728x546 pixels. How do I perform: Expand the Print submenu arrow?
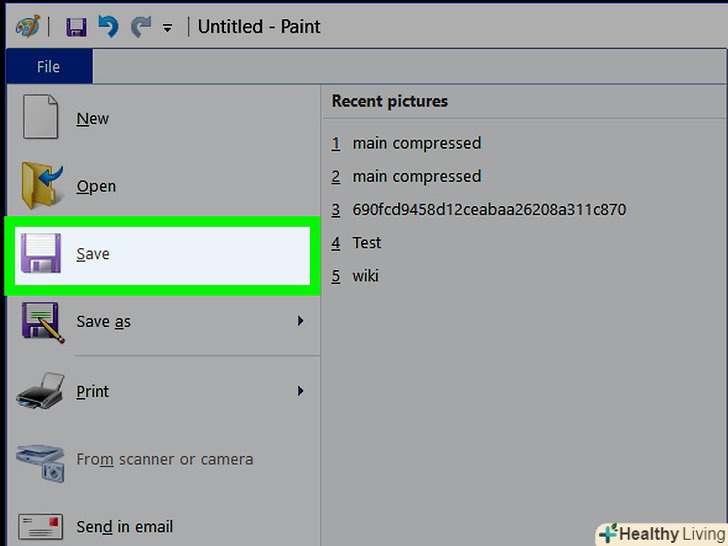tap(300, 391)
